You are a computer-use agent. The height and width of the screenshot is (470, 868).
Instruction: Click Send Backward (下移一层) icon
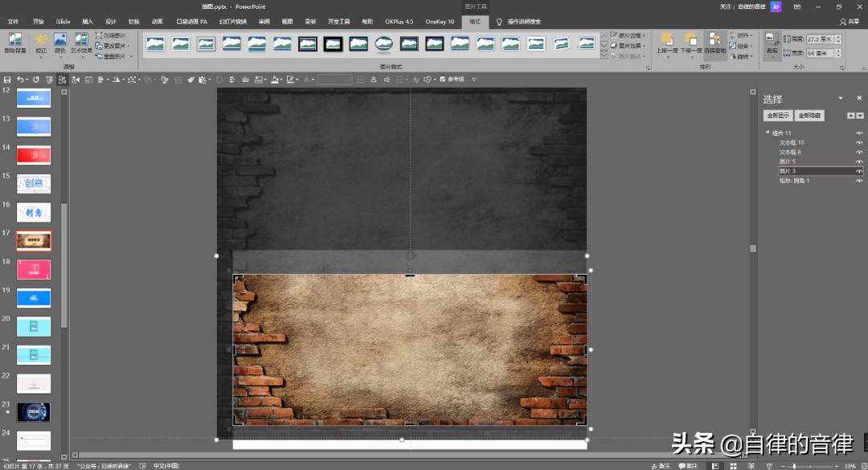click(691, 40)
